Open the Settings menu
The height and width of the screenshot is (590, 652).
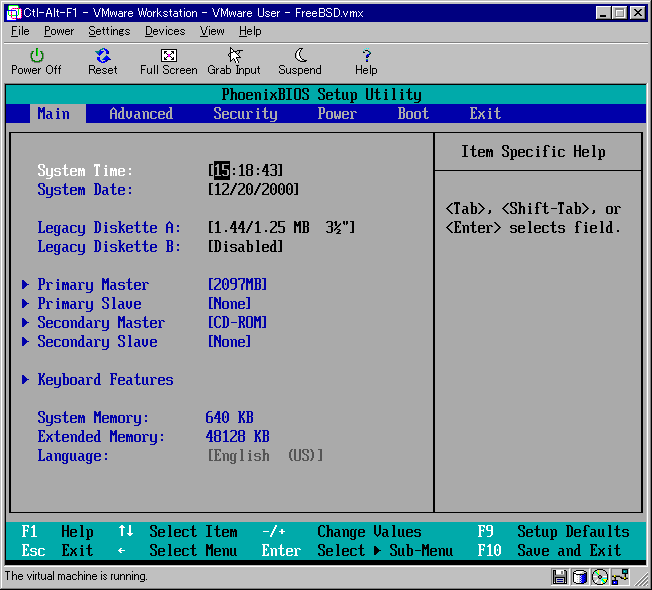click(109, 31)
